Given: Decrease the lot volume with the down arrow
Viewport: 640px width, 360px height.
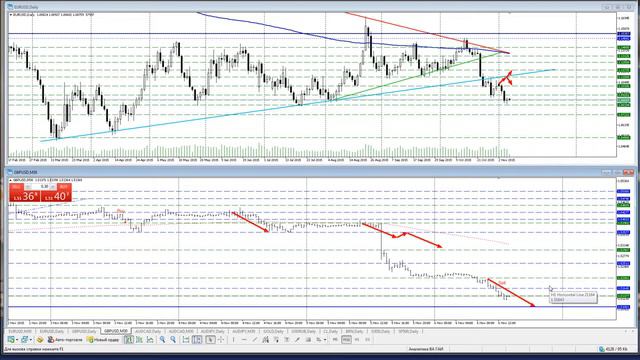Looking at the screenshot, I should tap(29, 187).
